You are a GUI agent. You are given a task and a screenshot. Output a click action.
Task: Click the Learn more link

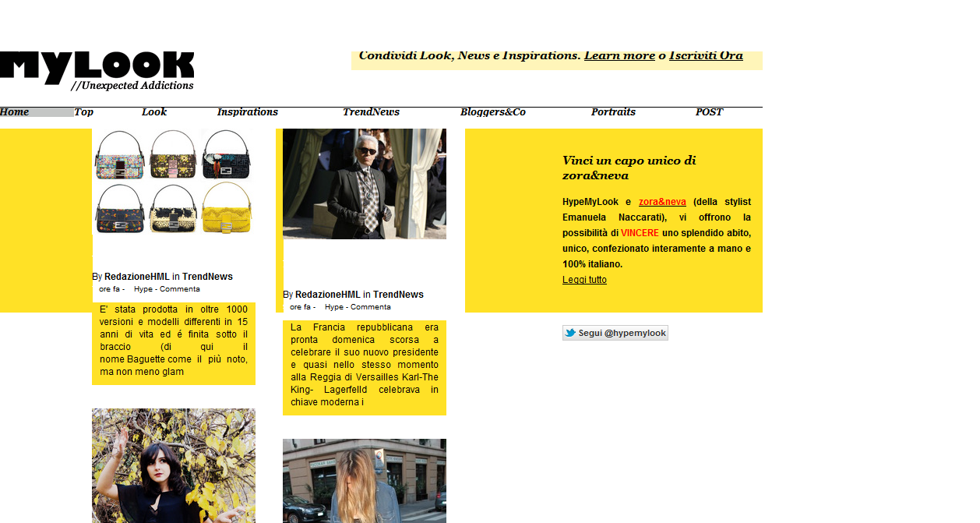619,55
